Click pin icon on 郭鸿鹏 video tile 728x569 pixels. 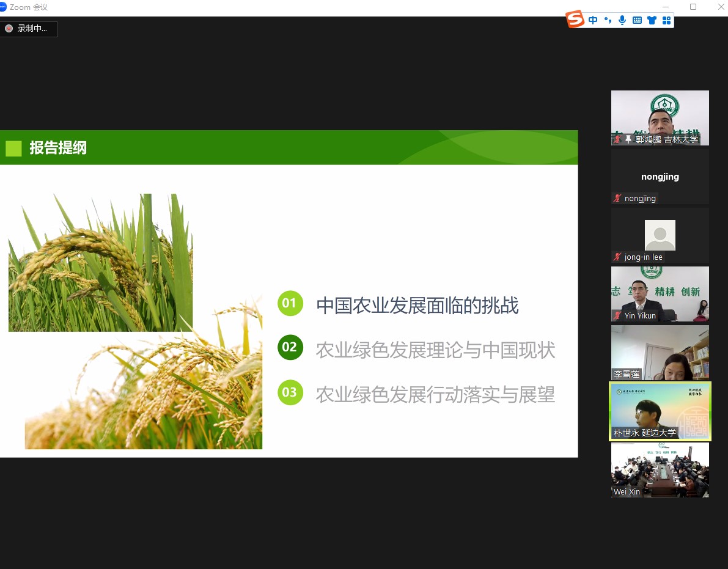pyautogui.click(x=628, y=139)
